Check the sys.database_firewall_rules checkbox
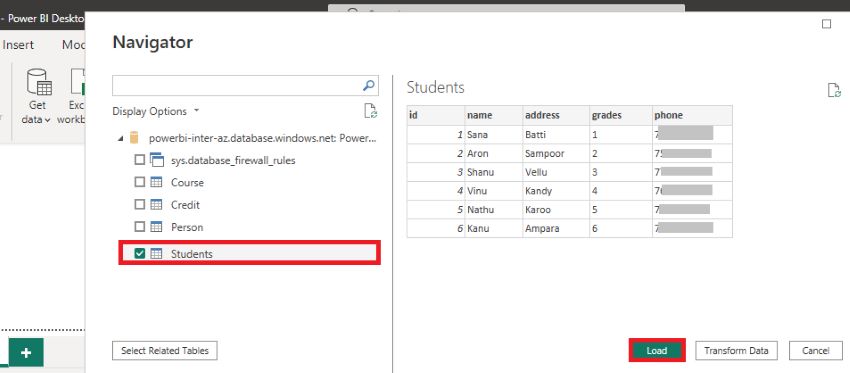Viewport: 850px width, 373px height. point(140,160)
